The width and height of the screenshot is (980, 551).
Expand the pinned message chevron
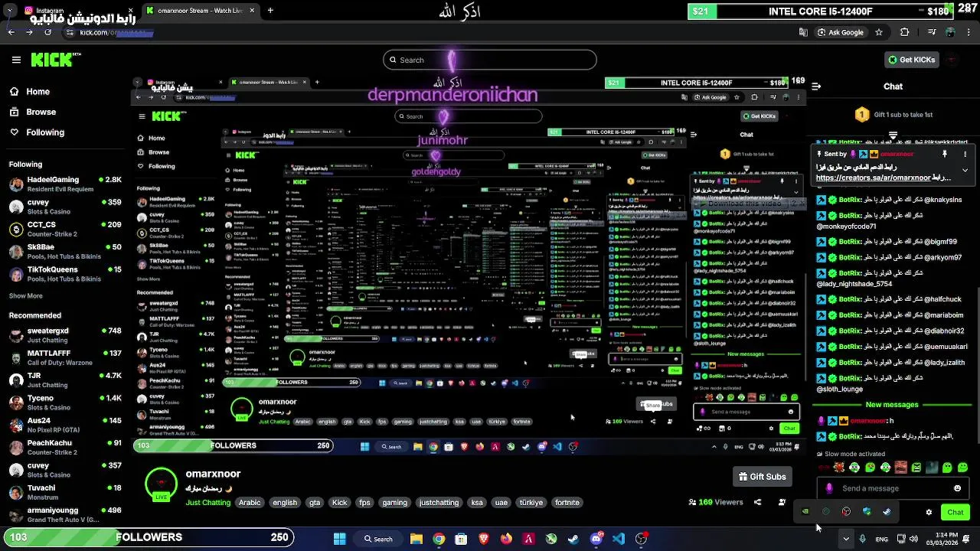(x=965, y=170)
